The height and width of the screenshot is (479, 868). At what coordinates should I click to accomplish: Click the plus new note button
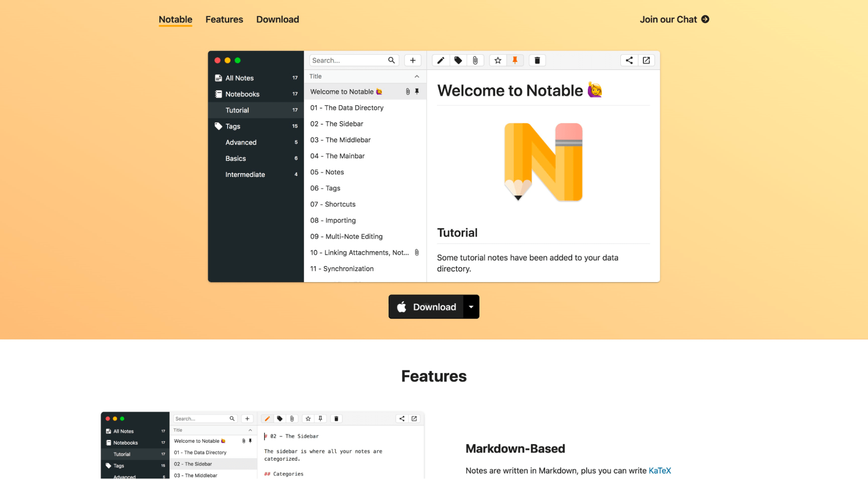(x=413, y=60)
